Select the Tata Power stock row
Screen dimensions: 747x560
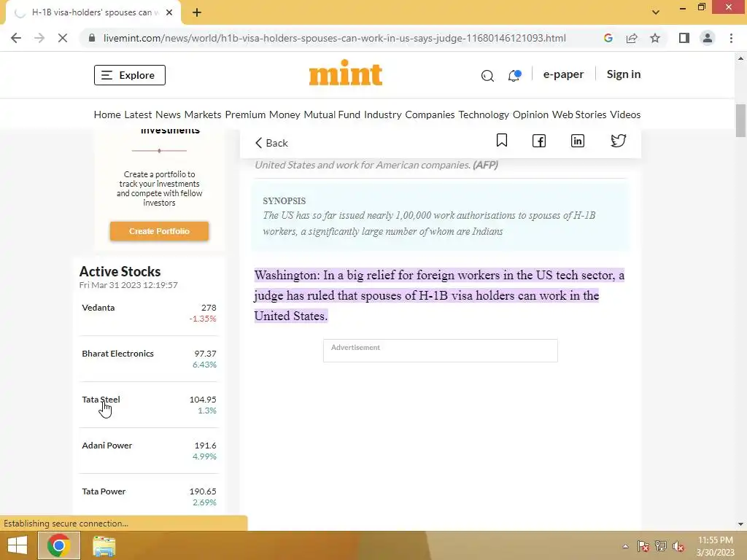[149, 497]
